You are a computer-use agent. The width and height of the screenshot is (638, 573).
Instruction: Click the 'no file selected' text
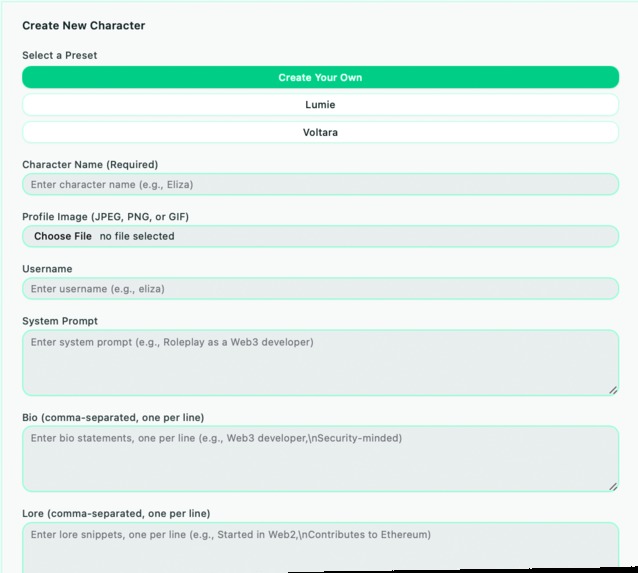[x=137, y=236]
